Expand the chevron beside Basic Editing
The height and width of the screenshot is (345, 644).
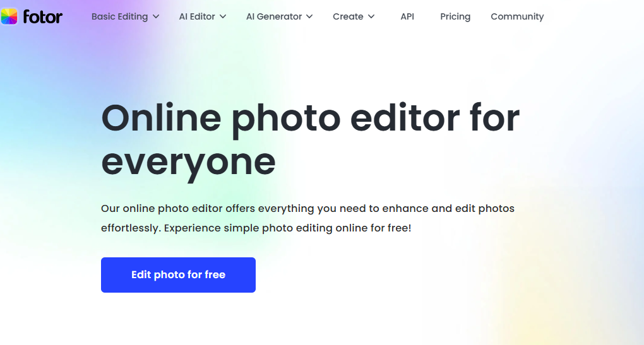[x=156, y=17]
